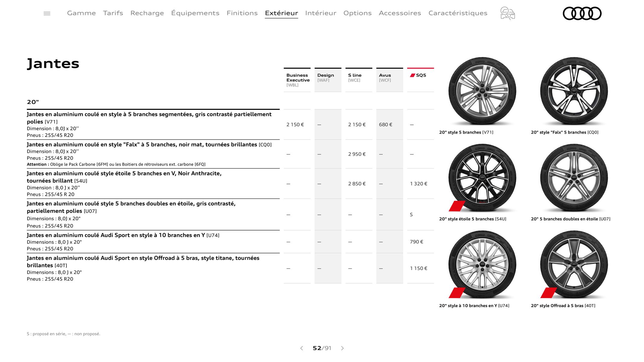Screen dimensions: 644x362
Task: Go to next page arrow
Action: point(342,348)
